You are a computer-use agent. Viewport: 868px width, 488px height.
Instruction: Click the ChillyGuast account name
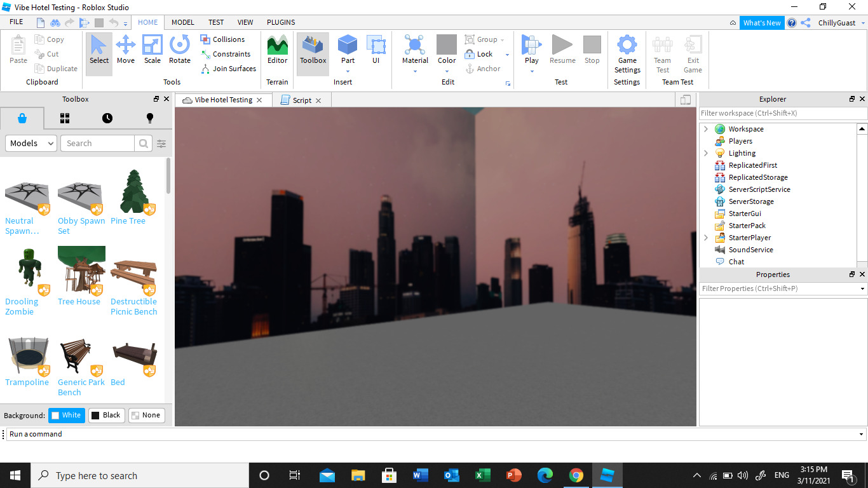pos(837,22)
